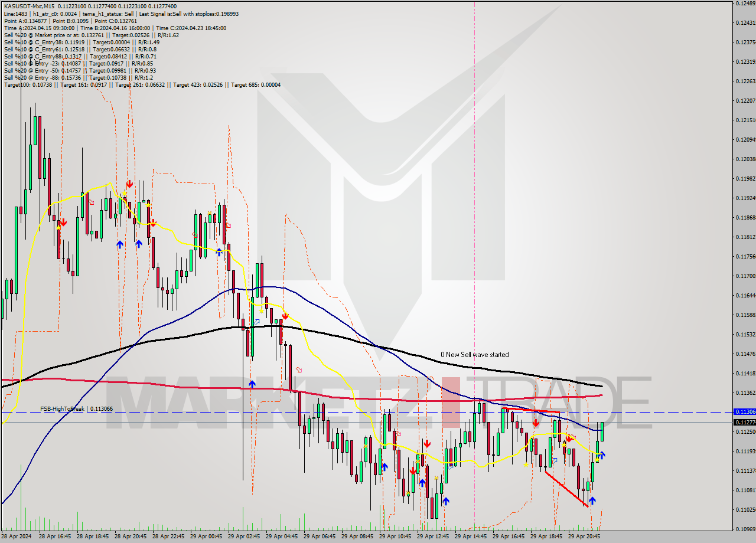This screenshot has height=543, width=756.
Task: Click price axis label 0.11812
Action: (x=745, y=237)
